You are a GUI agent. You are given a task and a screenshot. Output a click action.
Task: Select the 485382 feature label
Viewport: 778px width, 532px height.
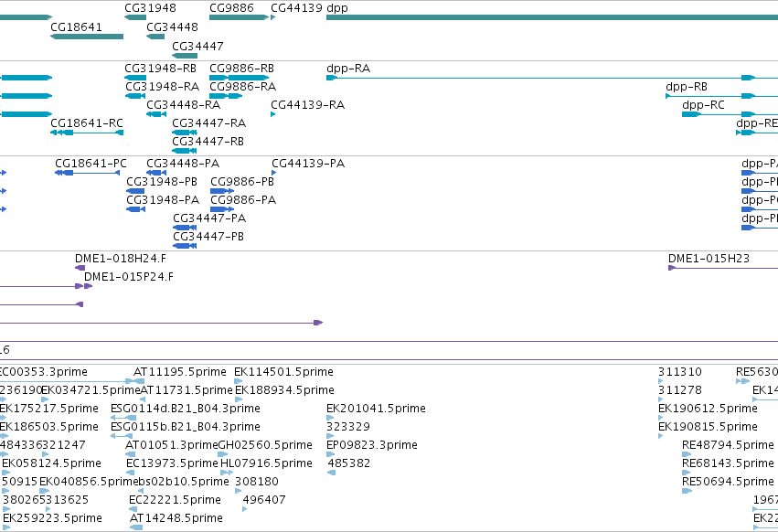tap(349, 463)
